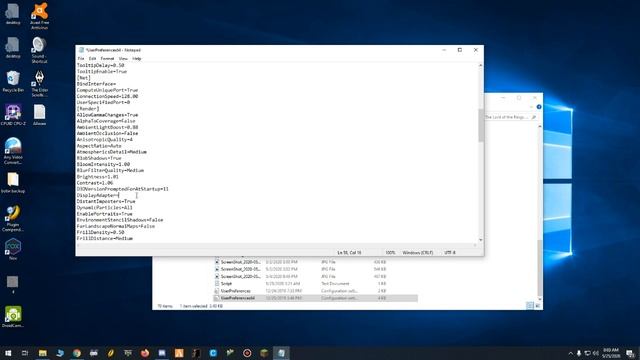This screenshot has width=640, height=360.
Task: Click the blue C taskbar icon
Action: coord(213,353)
